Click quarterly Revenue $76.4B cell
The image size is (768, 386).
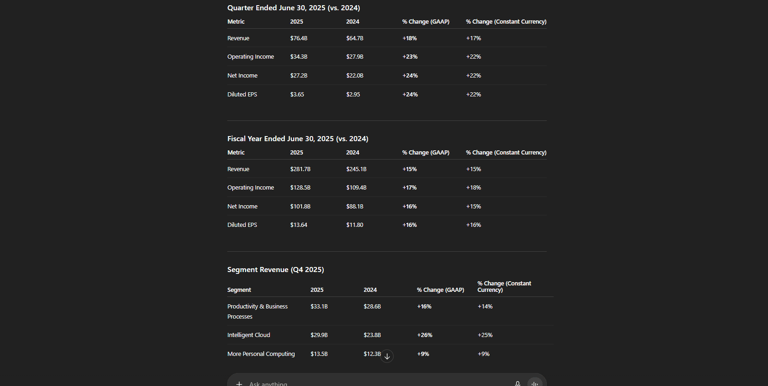coord(299,38)
